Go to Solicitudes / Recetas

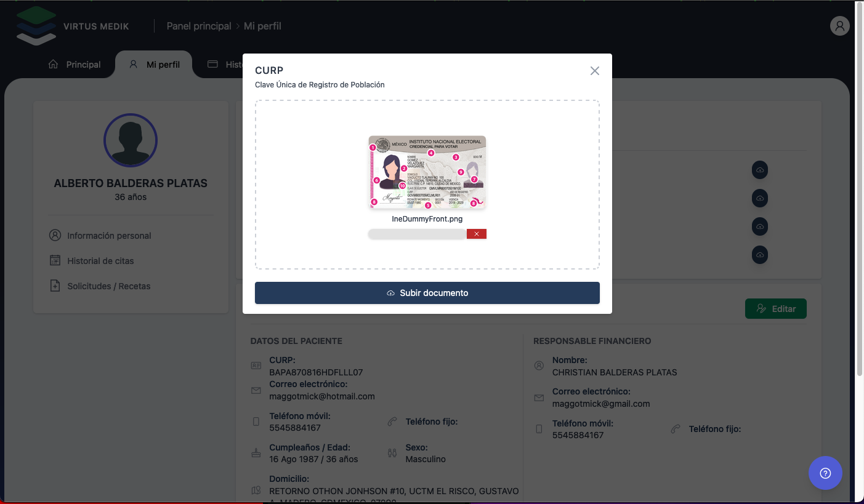point(108,286)
